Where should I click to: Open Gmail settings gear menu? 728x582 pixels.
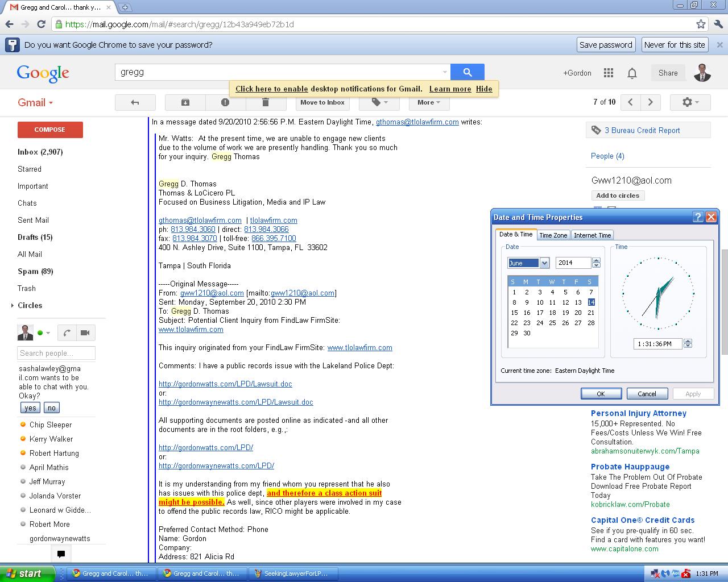(x=690, y=102)
